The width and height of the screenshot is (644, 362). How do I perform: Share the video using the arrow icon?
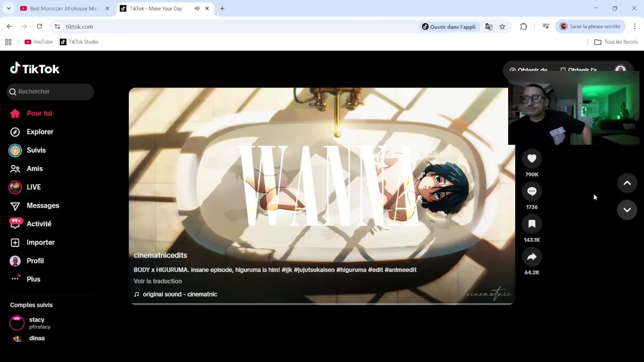[532, 257]
